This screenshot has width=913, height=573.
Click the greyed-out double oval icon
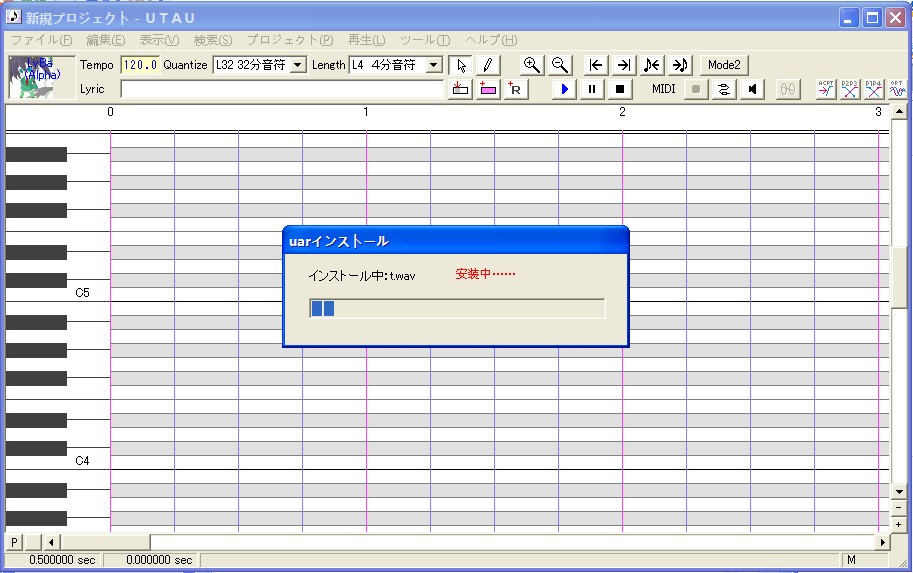click(x=788, y=89)
